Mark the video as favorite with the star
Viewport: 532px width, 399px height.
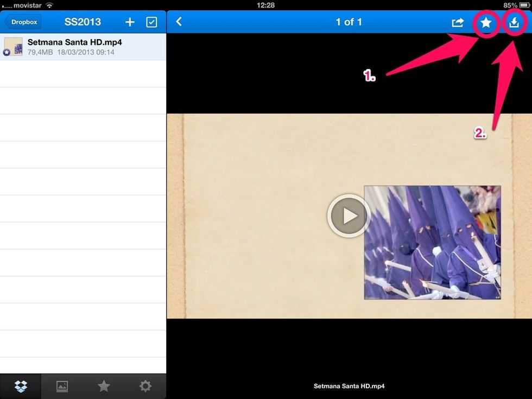(x=486, y=22)
